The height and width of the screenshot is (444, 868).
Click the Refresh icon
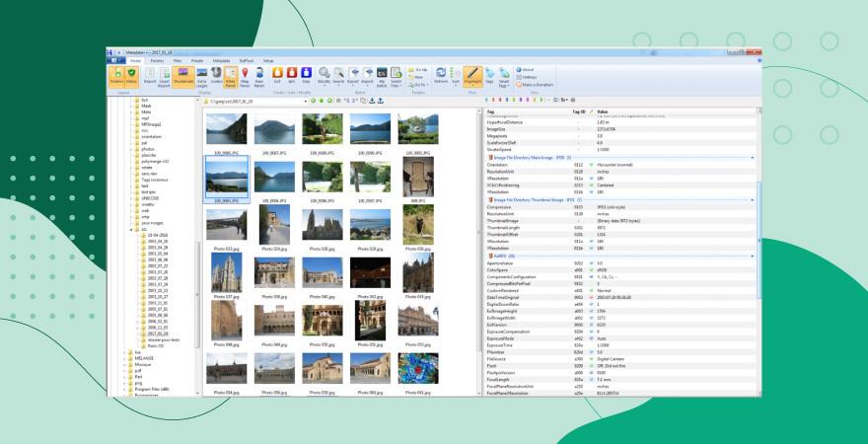click(441, 75)
